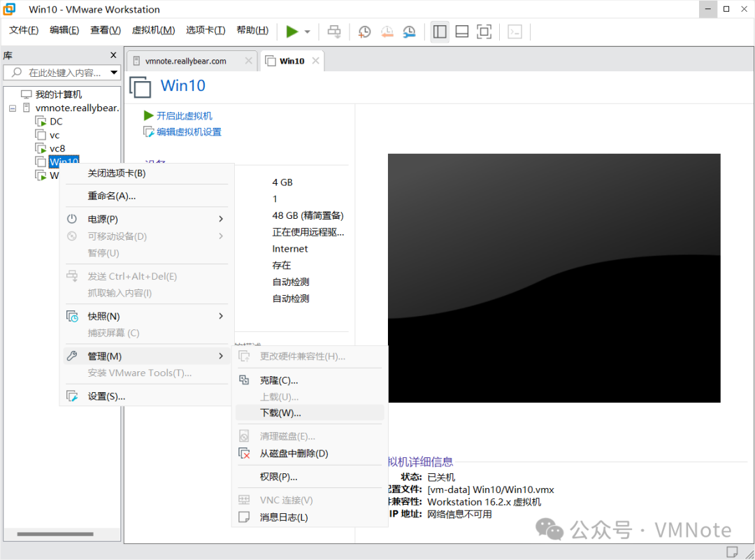Image resolution: width=755 pixels, height=560 pixels.
Task: Click the wrench icon beside 管理(M)
Action: 72,356
